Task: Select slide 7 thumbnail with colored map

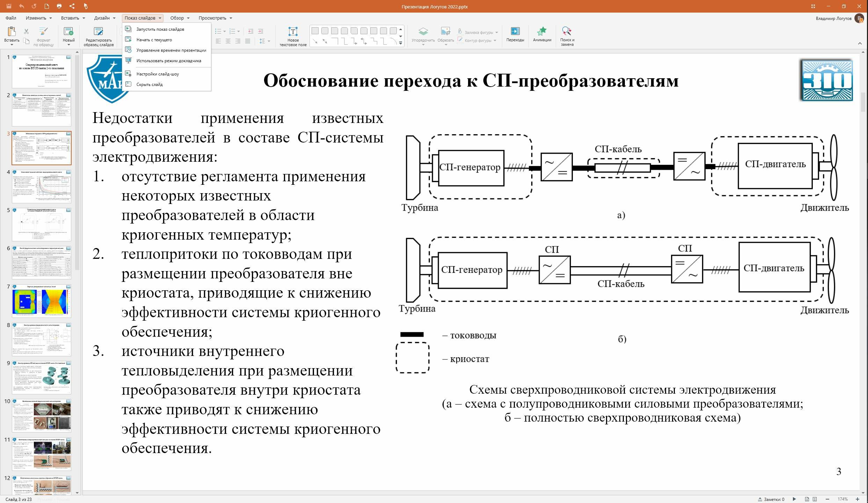Action: click(42, 301)
